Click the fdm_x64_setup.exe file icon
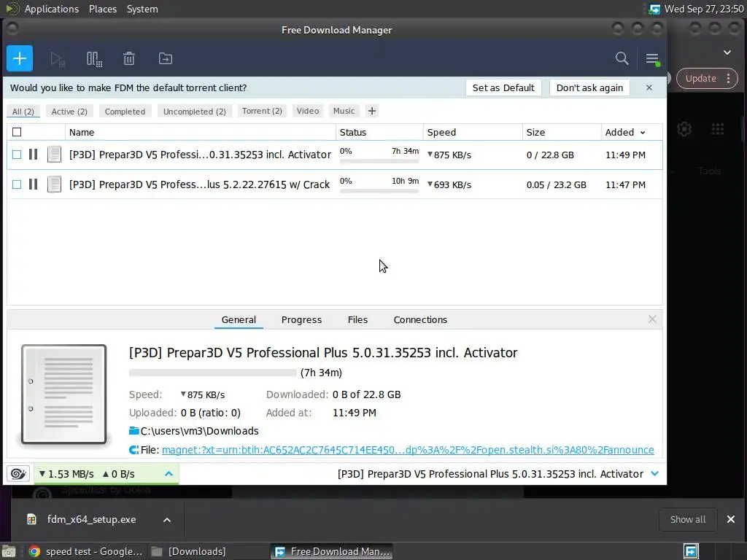Viewport: 747px width, 560px height. click(x=31, y=519)
